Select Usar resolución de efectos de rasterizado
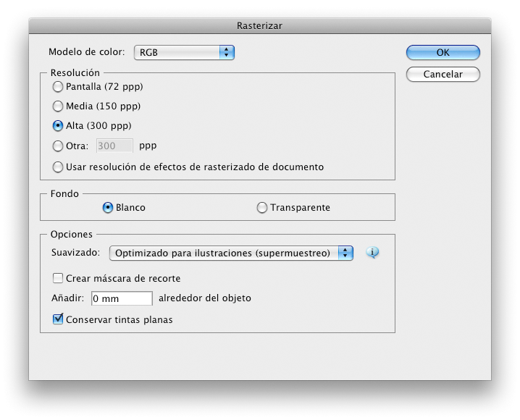The height and width of the screenshot is (420, 520). coord(58,167)
